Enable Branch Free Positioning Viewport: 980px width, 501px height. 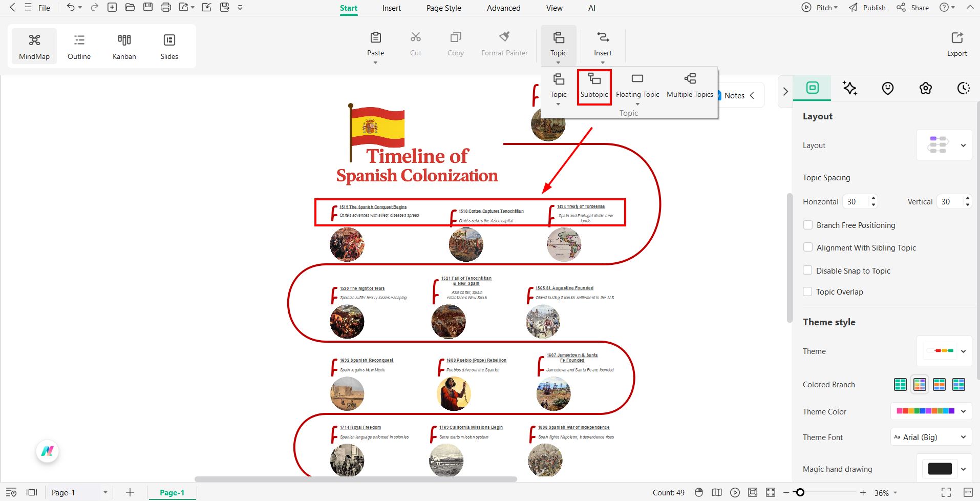[x=808, y=225]
